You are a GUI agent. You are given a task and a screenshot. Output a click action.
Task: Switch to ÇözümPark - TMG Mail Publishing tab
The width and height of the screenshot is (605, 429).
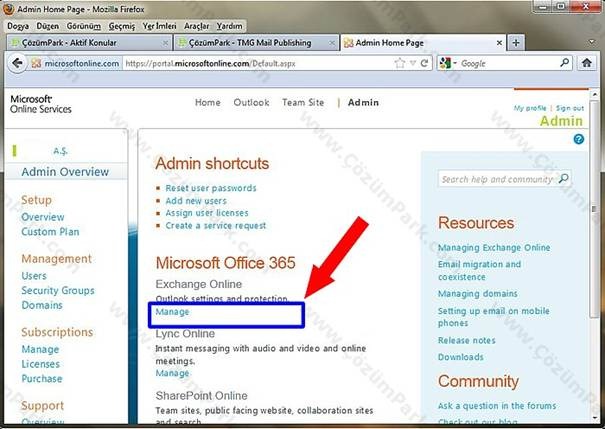255,43
